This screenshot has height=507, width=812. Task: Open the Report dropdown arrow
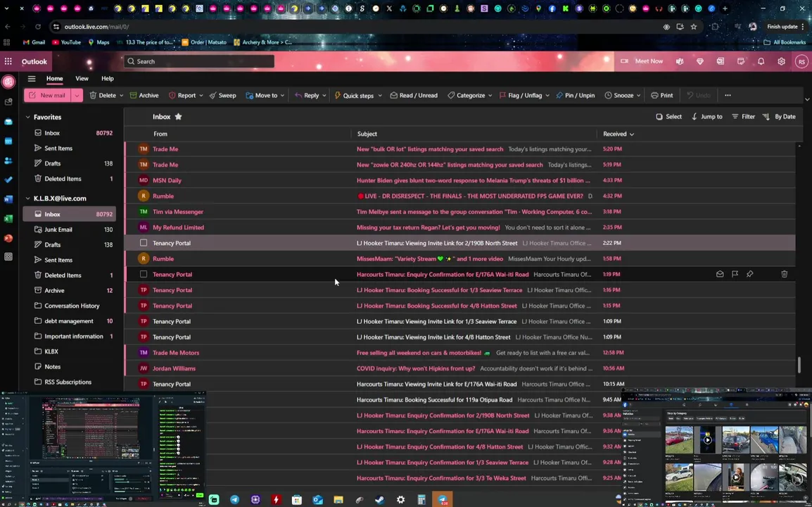tap(201, 95)
